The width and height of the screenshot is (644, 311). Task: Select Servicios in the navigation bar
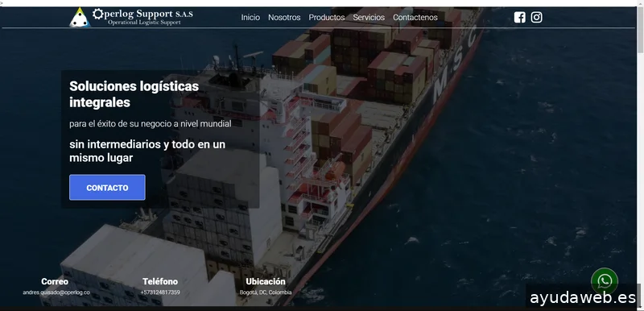pyautogui.click(x=369, y=17)
